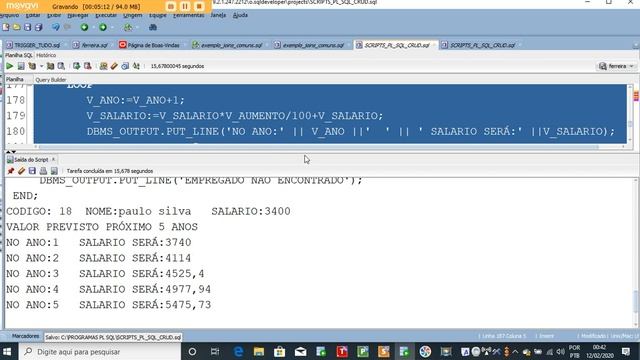Click the Unshared SQL Worksheet icon
Viewport: 640px width, 360px height.
pos(103,66)
